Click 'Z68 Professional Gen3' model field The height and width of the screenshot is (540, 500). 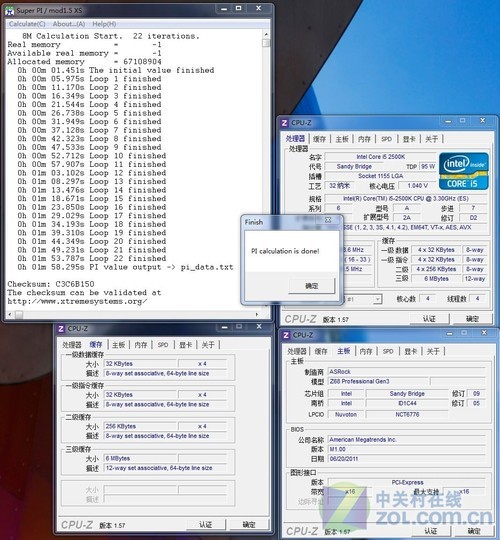[x=378, y=381]
